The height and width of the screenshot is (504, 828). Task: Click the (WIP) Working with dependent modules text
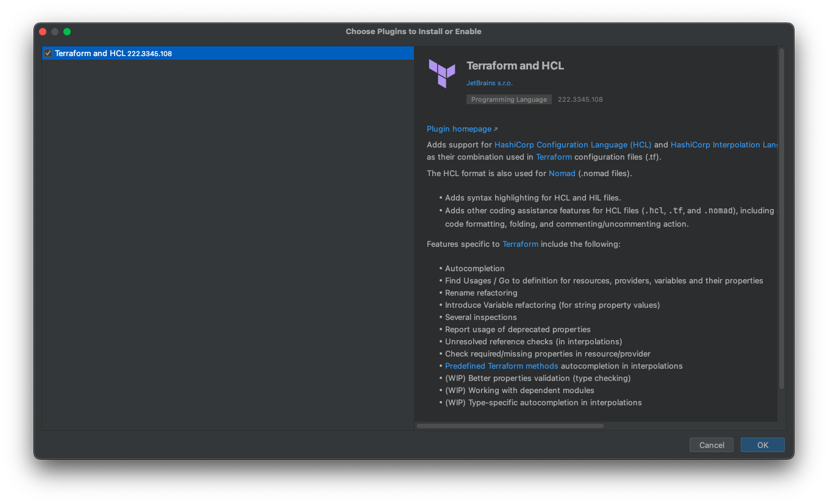pos(519,390)
